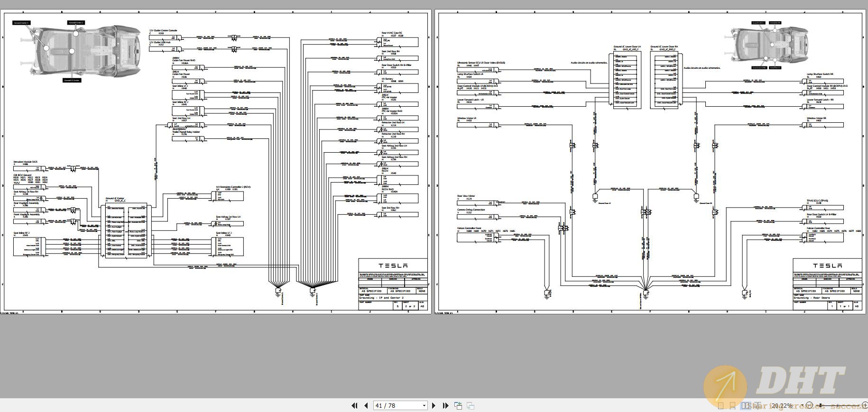The height and width of the screenshot is (412, 868).
Task: Click the Ground Center 1 callout label
Action: (21, 23)
